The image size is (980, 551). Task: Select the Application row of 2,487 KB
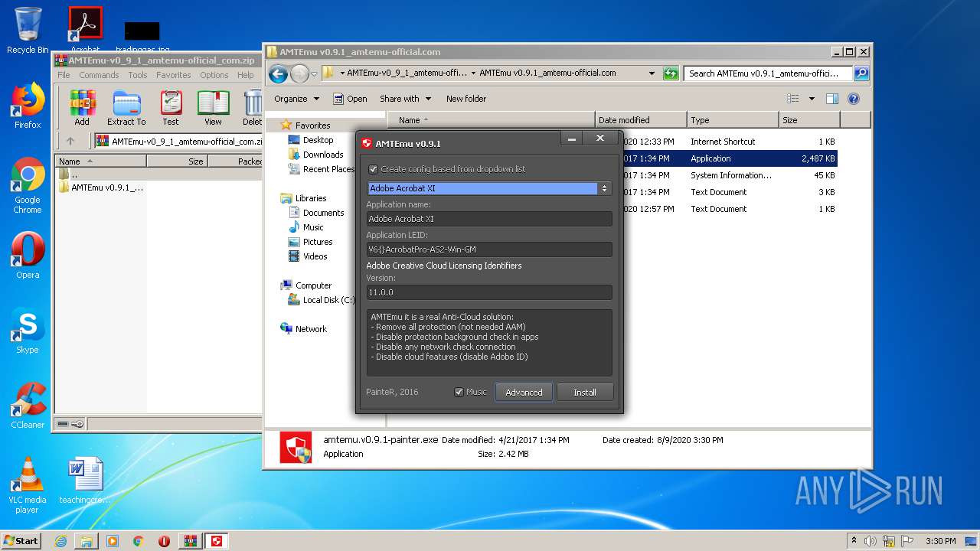(x=730, y=158)
